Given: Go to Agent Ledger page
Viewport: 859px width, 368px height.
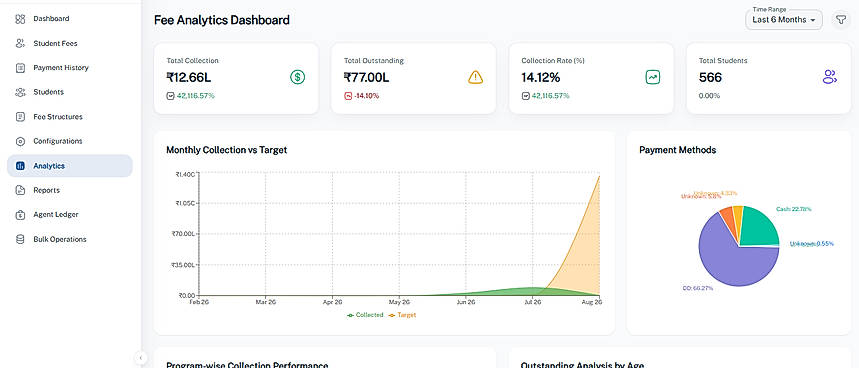Looking at the screenshot, I should pos(70,215).
